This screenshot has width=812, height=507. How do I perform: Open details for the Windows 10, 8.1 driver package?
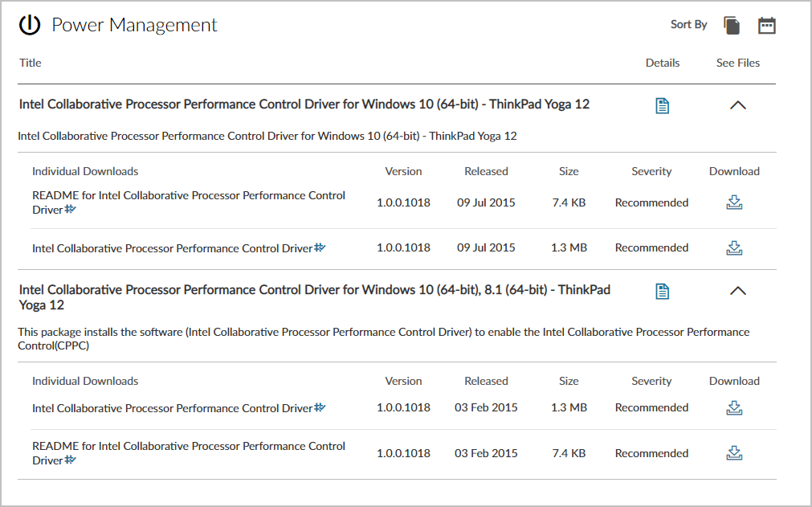coord(662,291)
